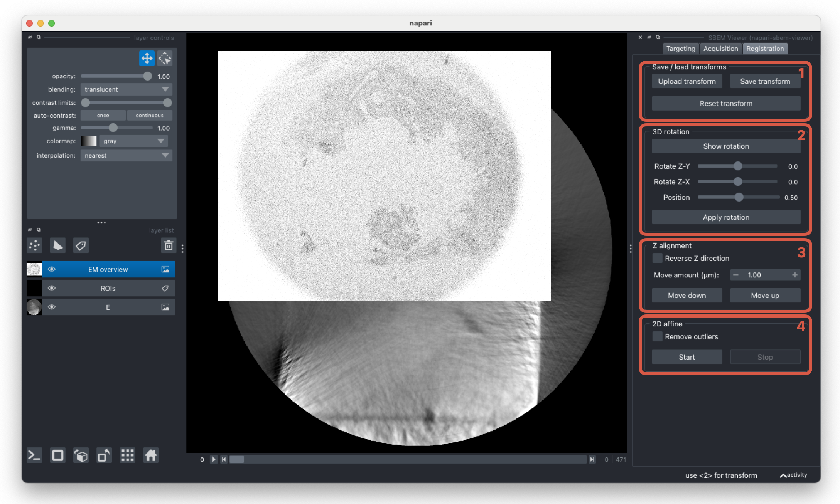Float the SBEM Viewer dock panel
The height and width of the screenshot is (504, 840).
click(x=658, y=37)
